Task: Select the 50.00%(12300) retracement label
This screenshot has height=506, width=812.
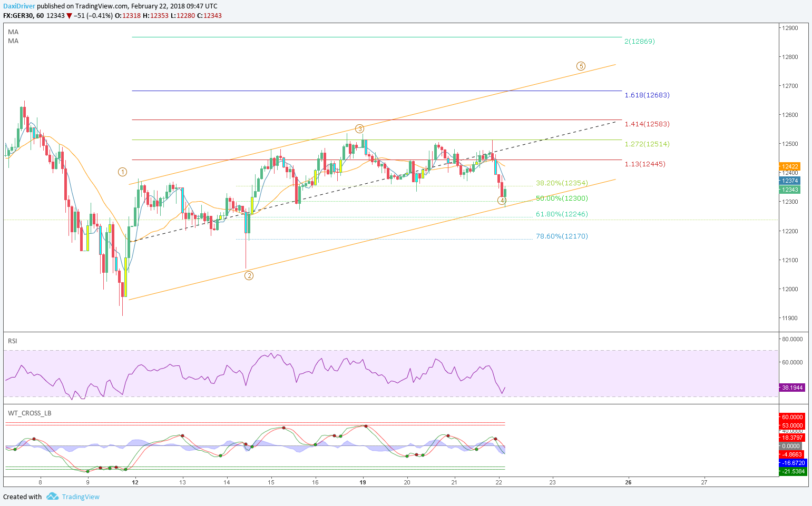Action: [x=562, y=198]
